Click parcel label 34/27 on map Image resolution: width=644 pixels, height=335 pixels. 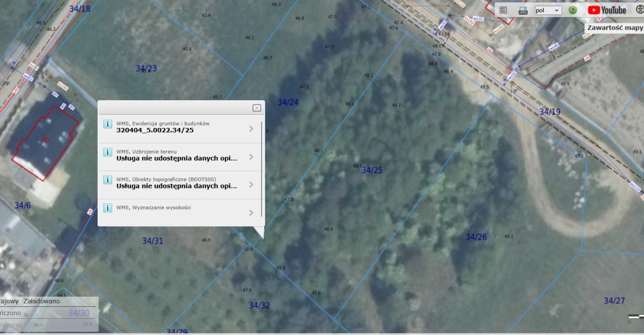pos(614,301)
